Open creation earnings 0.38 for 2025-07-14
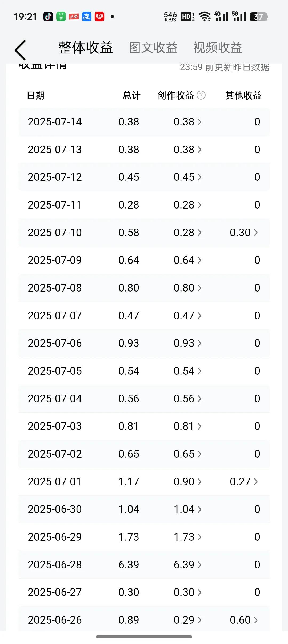 point(187,122)
